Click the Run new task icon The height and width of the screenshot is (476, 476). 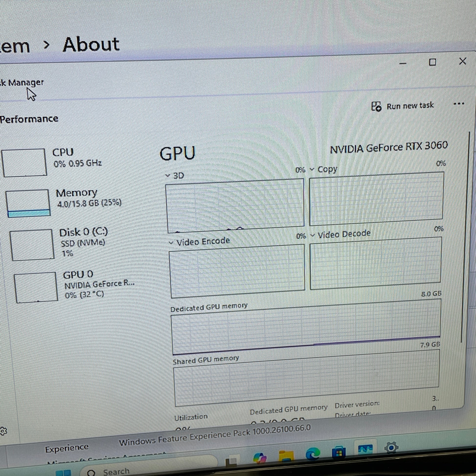pyautogui.click(x=376, y=106)
